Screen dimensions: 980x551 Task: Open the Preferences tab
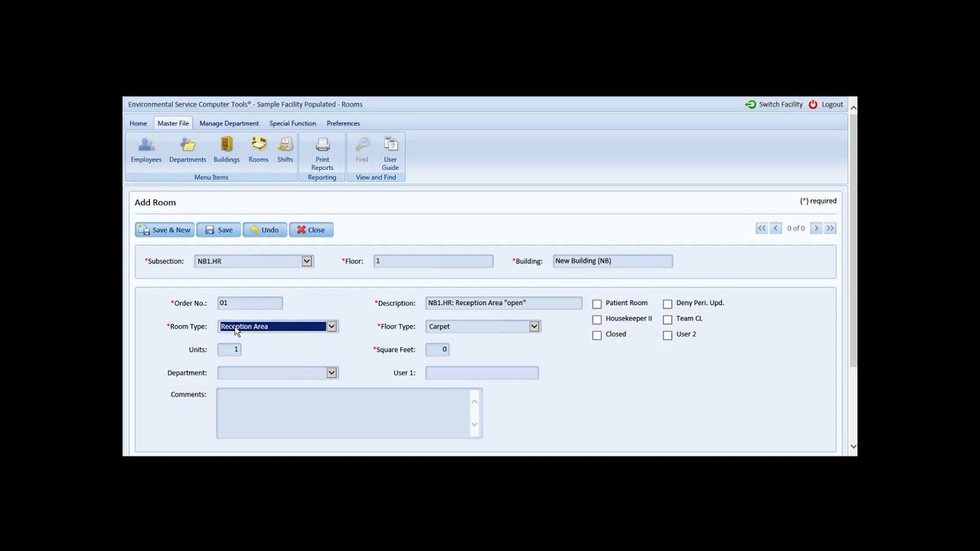pos(343,123)
